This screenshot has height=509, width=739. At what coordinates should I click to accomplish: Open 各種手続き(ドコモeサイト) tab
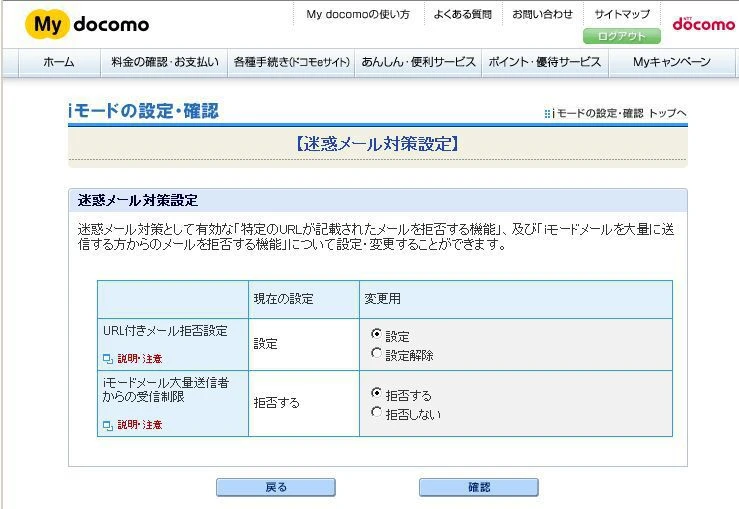coord(291,62)
